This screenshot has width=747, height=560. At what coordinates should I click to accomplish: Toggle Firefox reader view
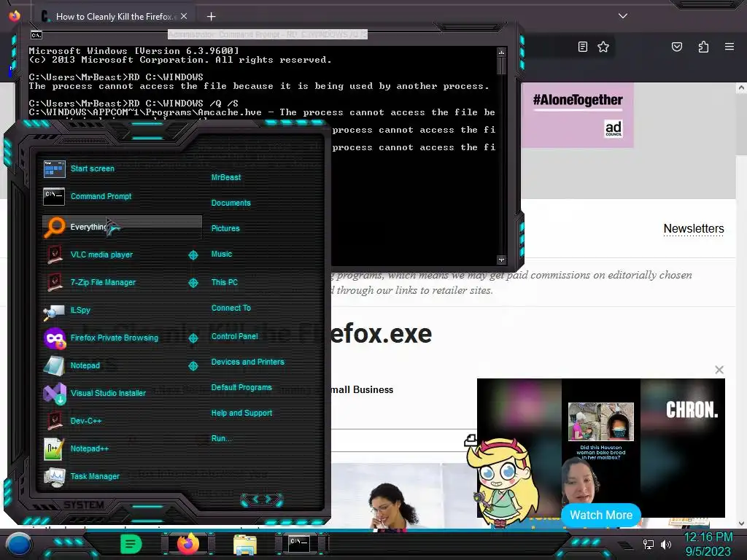coord(583,47)
